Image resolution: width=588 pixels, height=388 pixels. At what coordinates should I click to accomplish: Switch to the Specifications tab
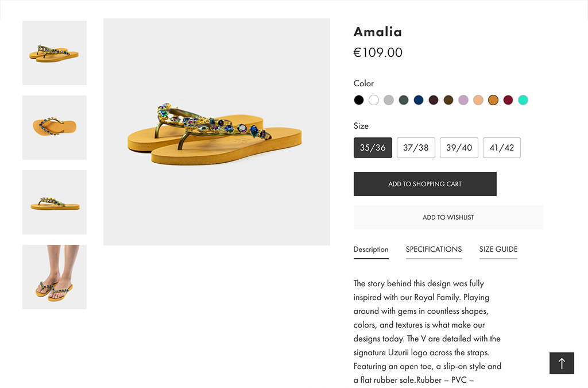pyautogui.click(x=434, y=249)
